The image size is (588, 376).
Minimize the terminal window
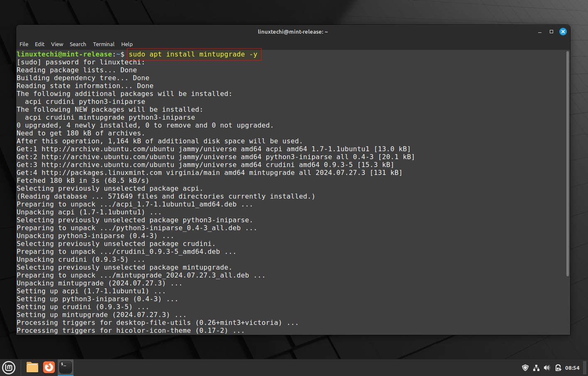click(540, 32)
